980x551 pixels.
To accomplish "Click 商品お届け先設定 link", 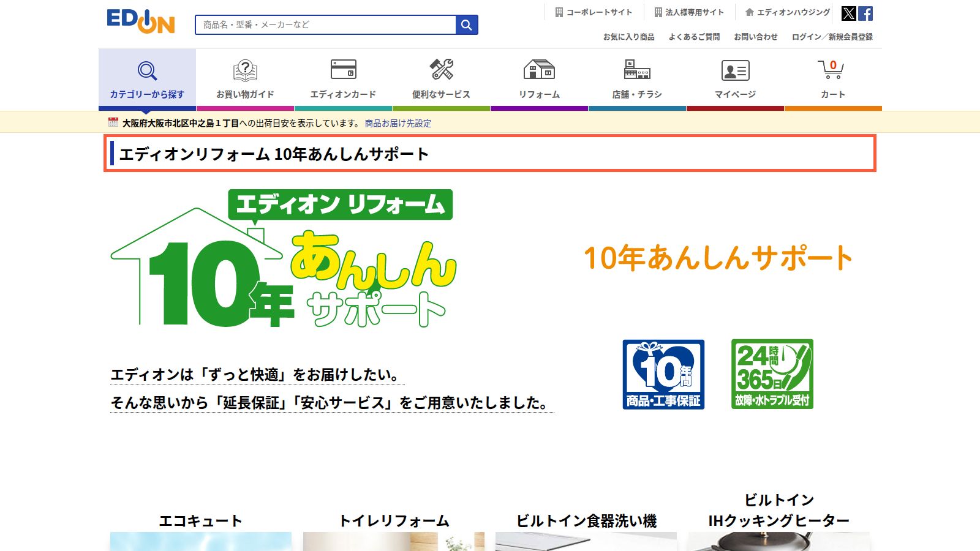I will [398, 123].
